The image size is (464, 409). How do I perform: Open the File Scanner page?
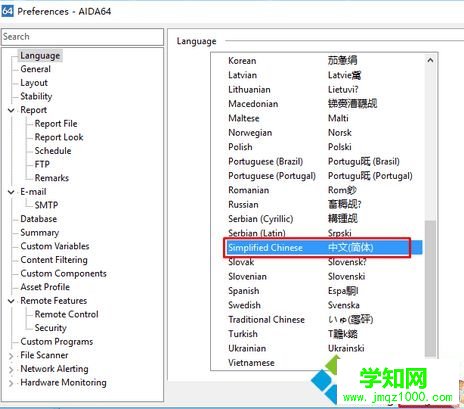click(44, 355)
